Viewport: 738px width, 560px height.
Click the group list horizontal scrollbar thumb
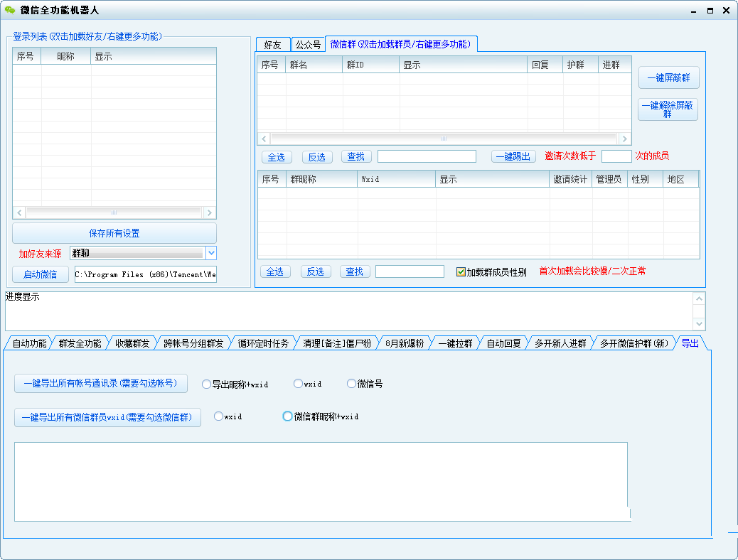click(444, 139)
